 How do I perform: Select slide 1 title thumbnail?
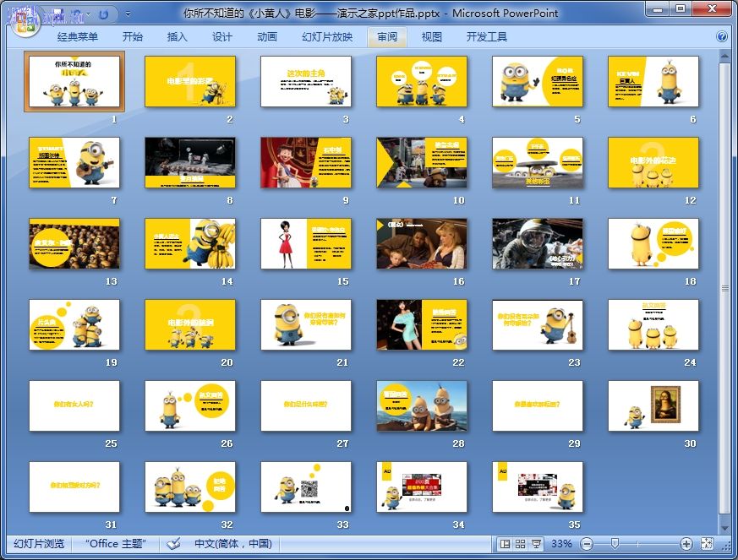74,82
